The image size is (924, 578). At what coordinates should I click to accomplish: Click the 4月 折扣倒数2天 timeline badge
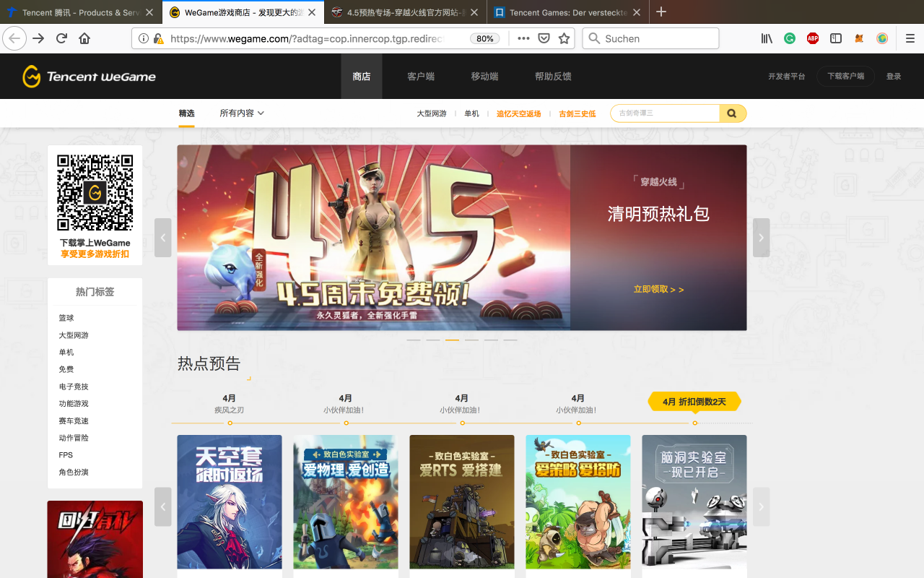click(x=694, y=402)
